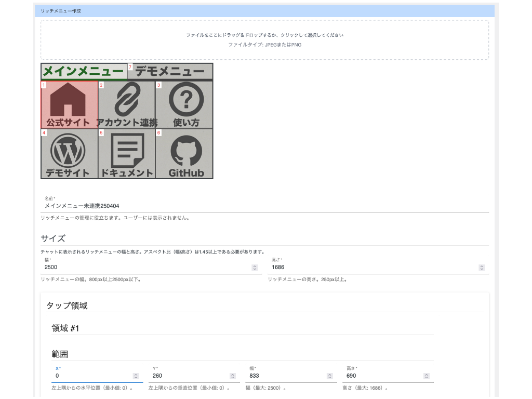This screenshot has height=399, width=532.
Task: Click the stepper on area 幅 833 field
Action: [x=330, y=376]
